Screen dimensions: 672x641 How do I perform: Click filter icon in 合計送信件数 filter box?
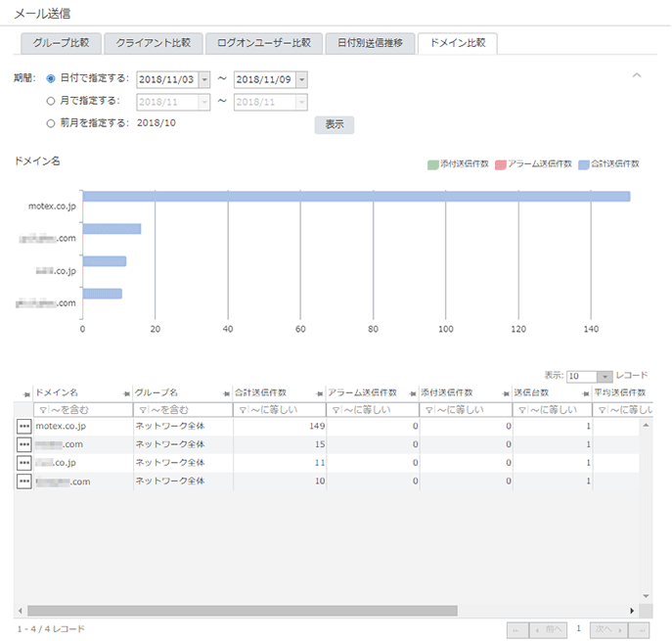(243, 410)
